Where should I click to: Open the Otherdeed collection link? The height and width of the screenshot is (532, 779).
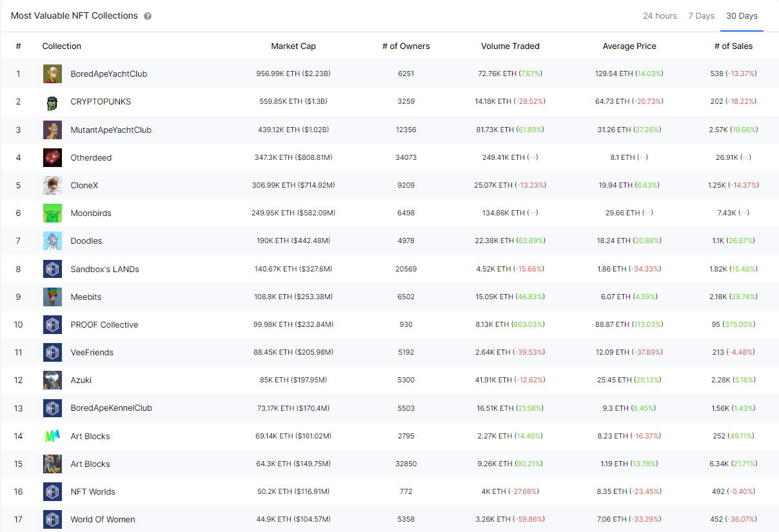point(91,157)
